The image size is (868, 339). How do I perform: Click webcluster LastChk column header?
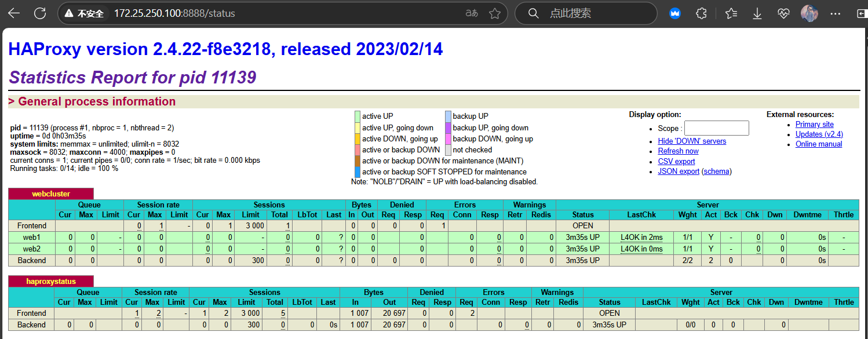tap(641, 214)
